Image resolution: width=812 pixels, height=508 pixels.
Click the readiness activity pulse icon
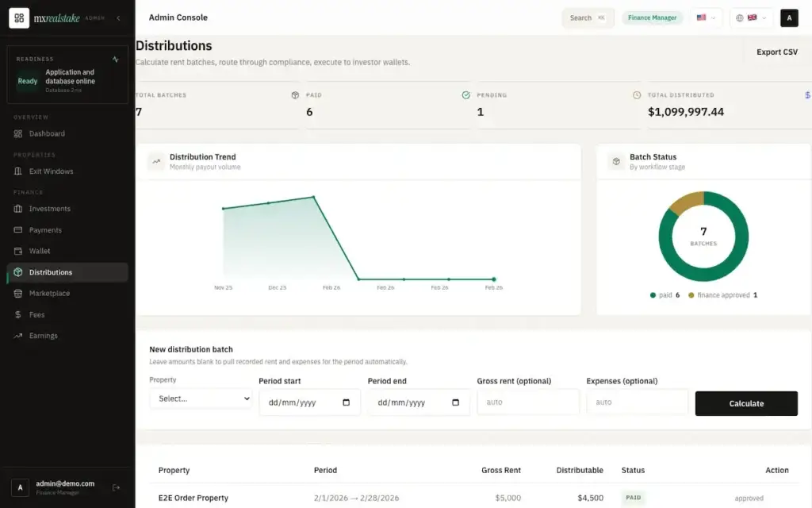[x=116, y=59]
